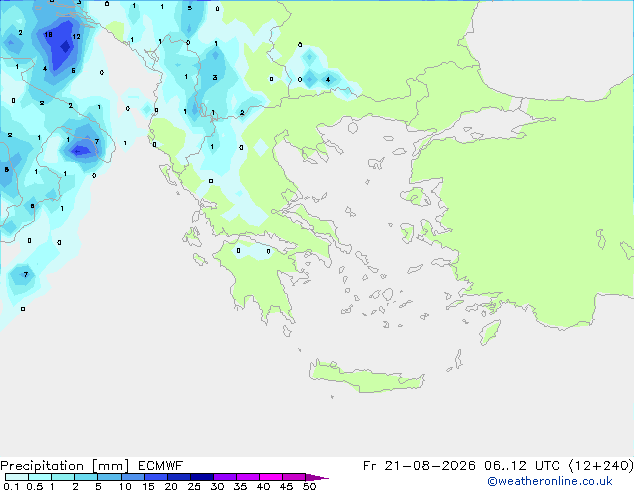Select the 30–35 mm purple legend box
This screenshot has height=490, width=634.
click(x=225, y=477)
